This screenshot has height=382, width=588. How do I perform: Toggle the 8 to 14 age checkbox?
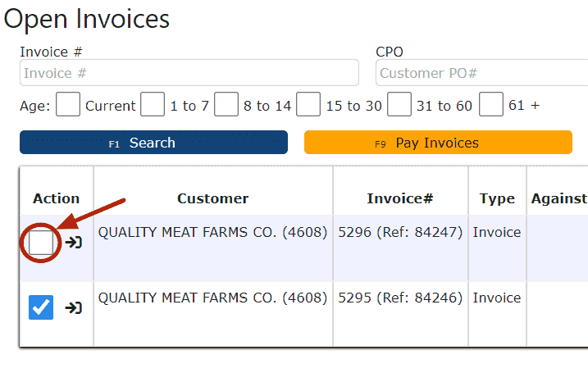point(226,105)
